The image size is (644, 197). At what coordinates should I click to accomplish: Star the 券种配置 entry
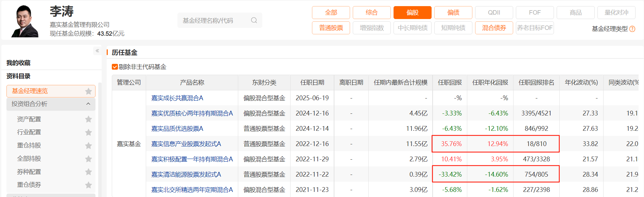[88, 172]
